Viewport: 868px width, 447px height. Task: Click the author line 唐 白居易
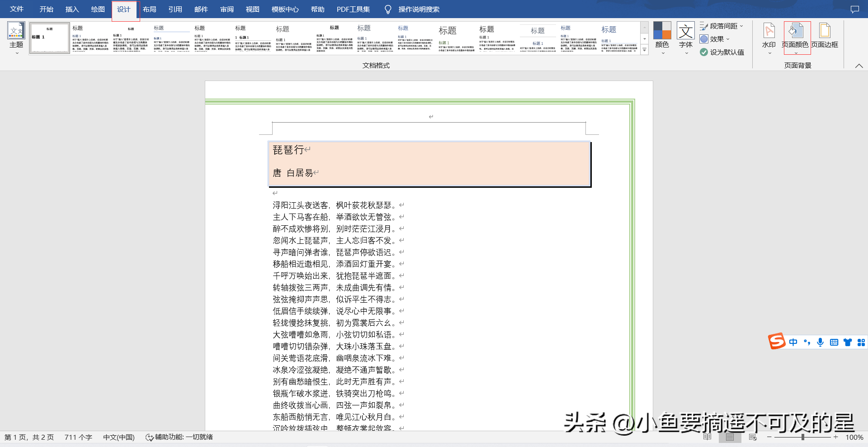[293, 173]
